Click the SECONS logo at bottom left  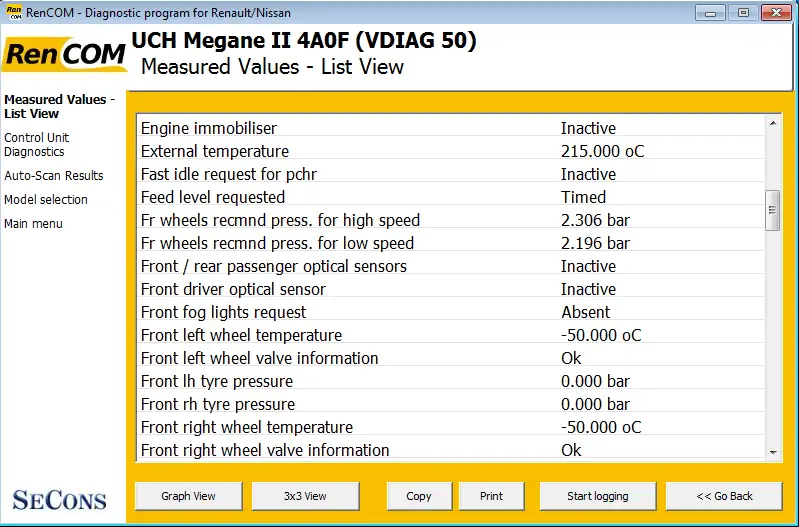(60, 500)
